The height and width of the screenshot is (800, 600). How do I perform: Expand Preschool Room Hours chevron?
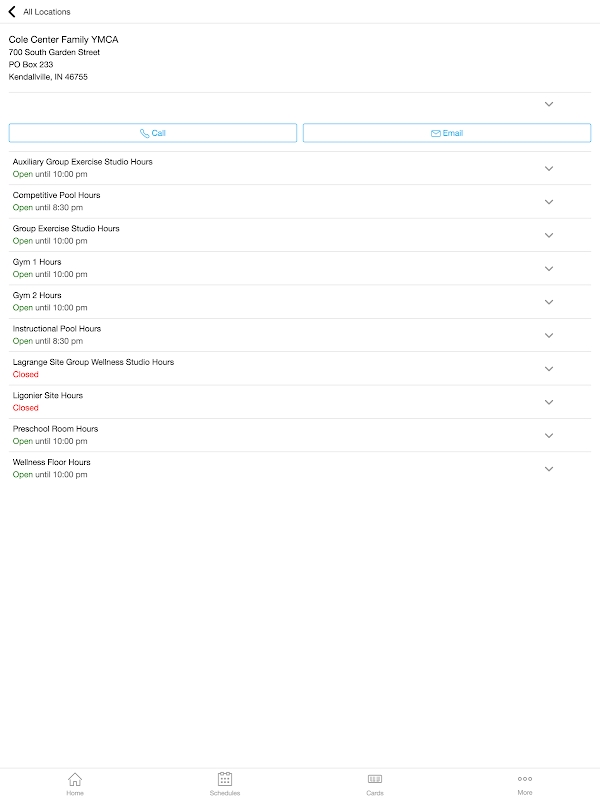click(549, 436)
